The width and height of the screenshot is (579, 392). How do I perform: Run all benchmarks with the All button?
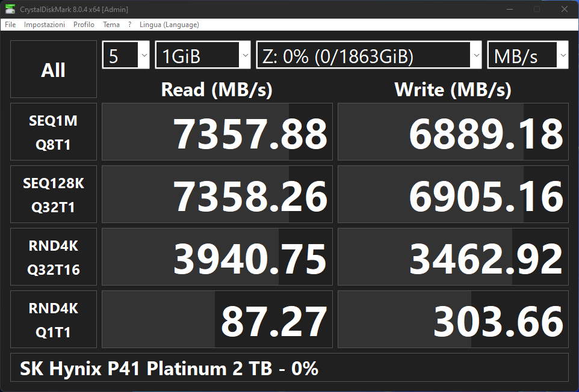point(54,69)
